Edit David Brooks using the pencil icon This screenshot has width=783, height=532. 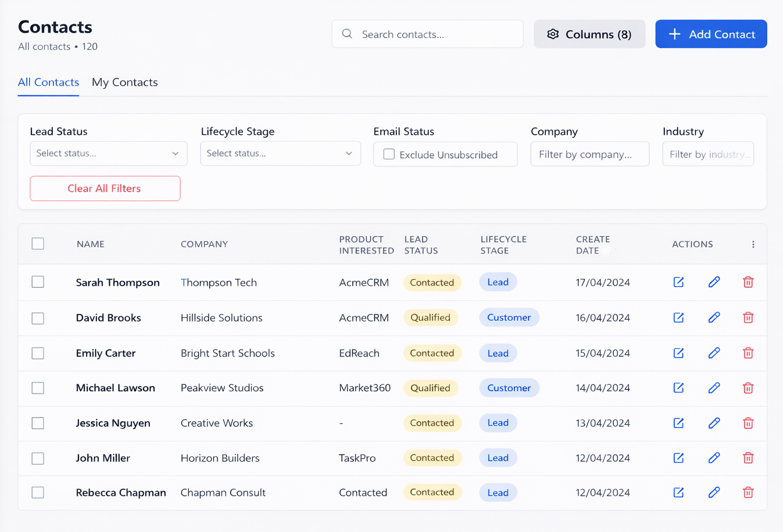(x=714, y=317)
